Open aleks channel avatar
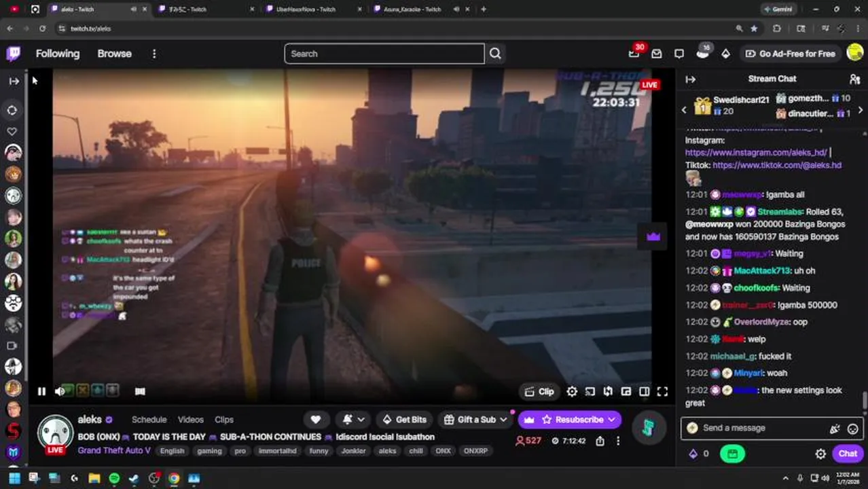This screenshot has width=868, height=489. (x=55, y=433)
